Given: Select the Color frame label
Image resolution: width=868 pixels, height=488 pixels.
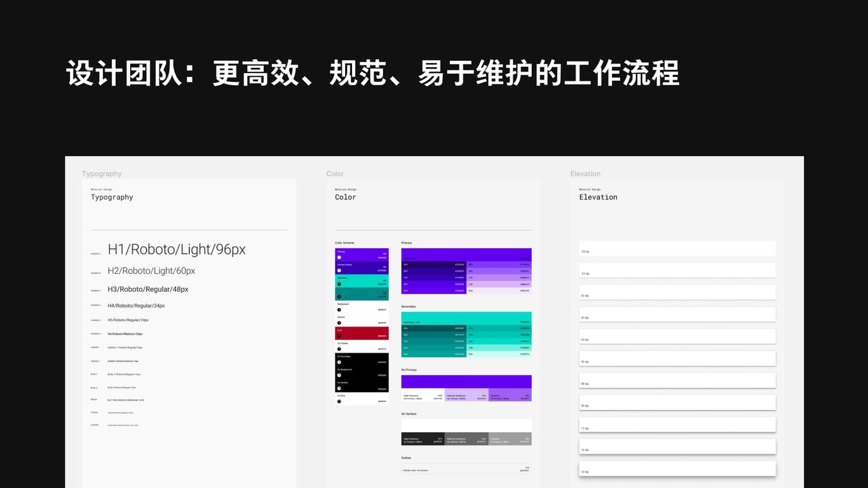Looking at the screenshot, I should [335, 173].
